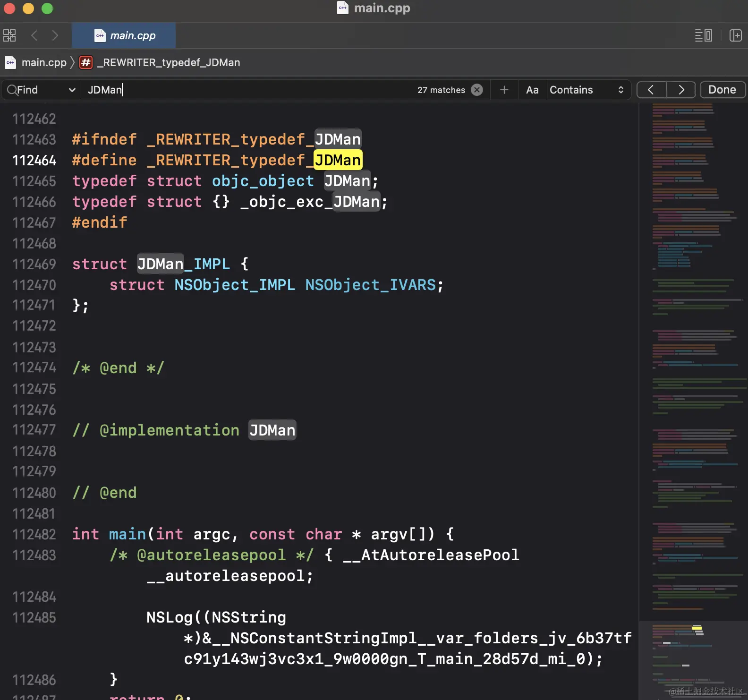Open the magnifying glass search options
Viewport: 748px width, 700px height.
12,90
